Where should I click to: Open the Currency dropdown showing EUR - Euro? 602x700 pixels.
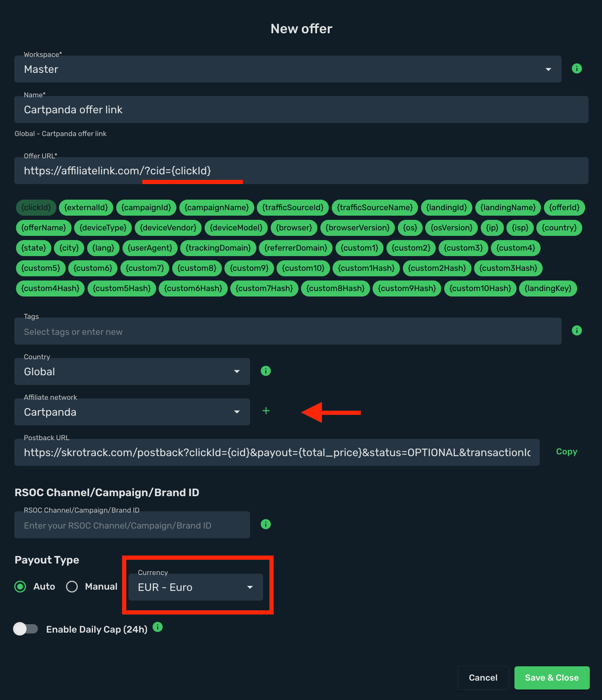[196, 587]
